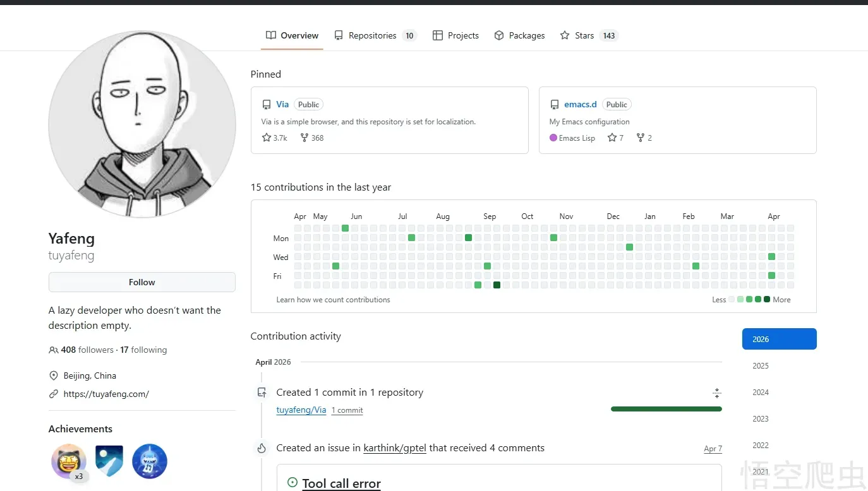Click the Via repository stars icon
Screen dimensions: 868x491
(267, 138)
